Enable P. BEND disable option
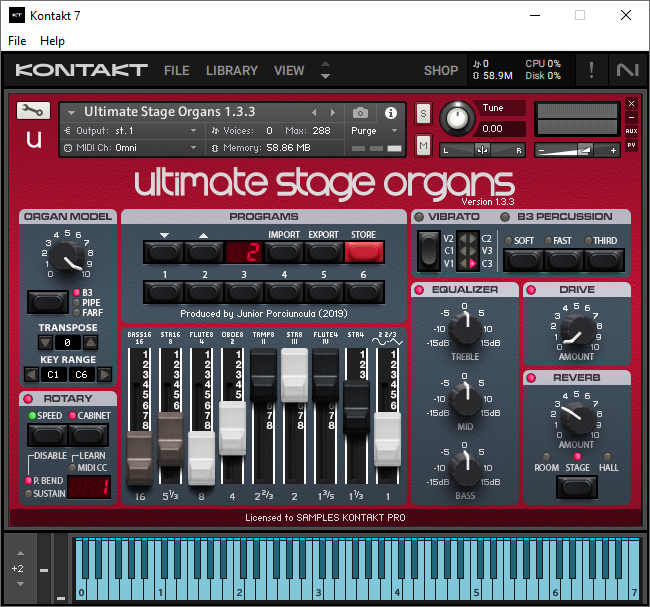 coord(28,481)
